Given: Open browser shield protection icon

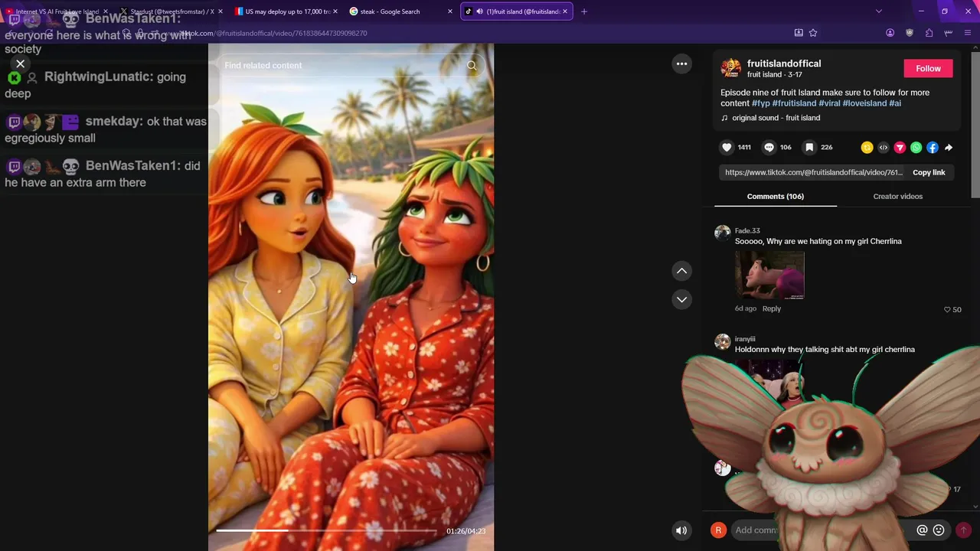Looking at the screenshot, I should (910, 33).
